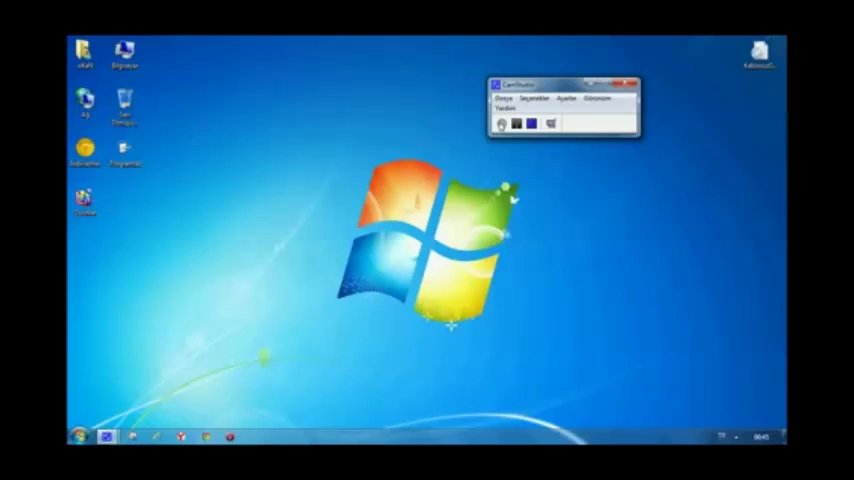Select the yellow round İndirilenler desktop icon

(x=85, y=152)
